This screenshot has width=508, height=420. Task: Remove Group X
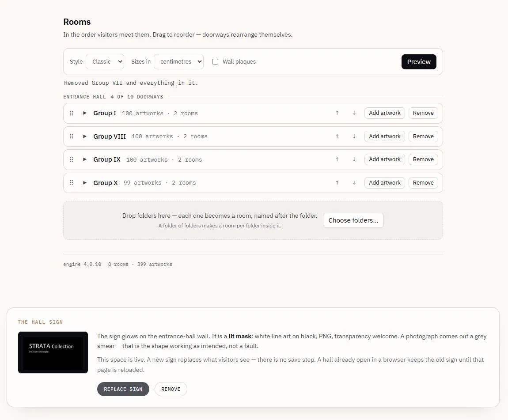pos(423,183)
